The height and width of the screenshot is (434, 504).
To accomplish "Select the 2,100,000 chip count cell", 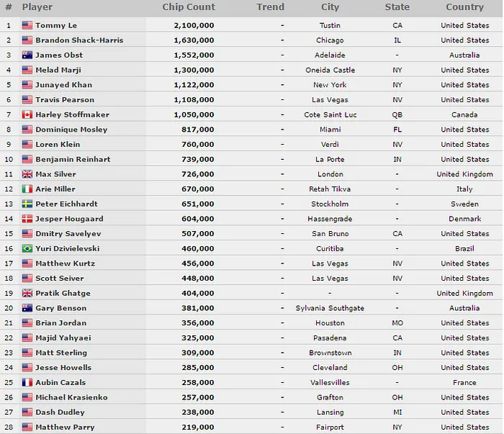I will point(194,25).
